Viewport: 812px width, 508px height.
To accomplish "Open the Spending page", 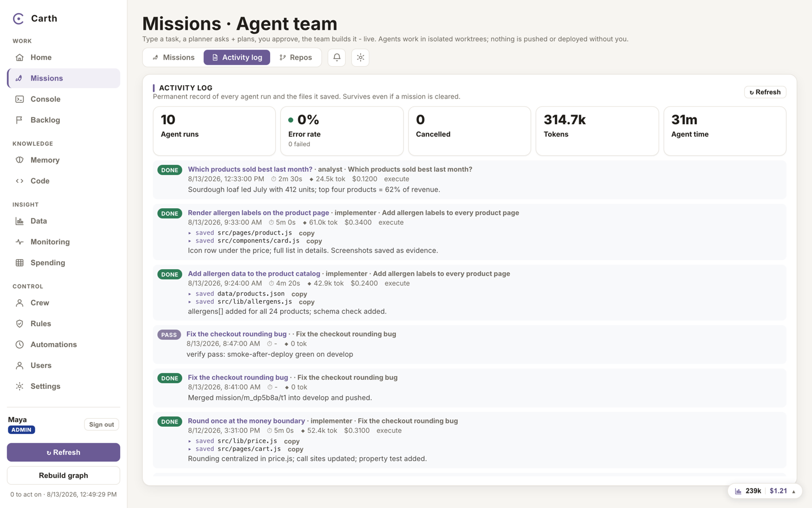I will tap(63, 263).
